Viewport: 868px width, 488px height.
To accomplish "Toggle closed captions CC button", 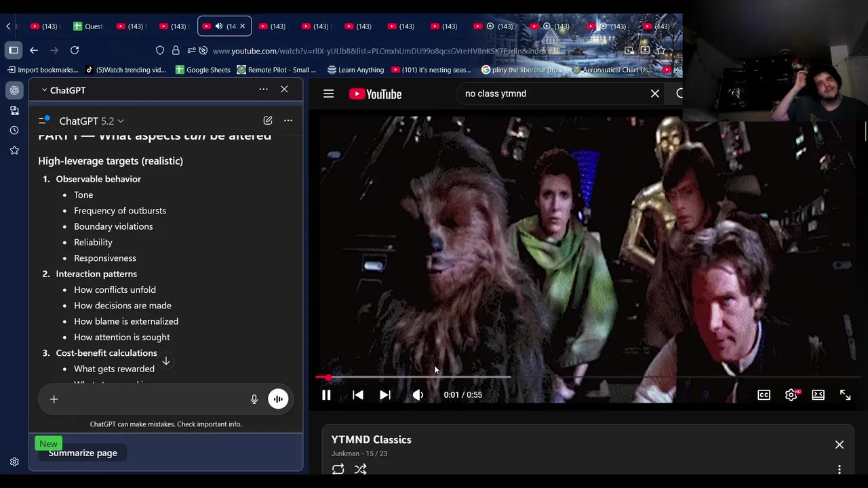I will (x=764, y=395).
